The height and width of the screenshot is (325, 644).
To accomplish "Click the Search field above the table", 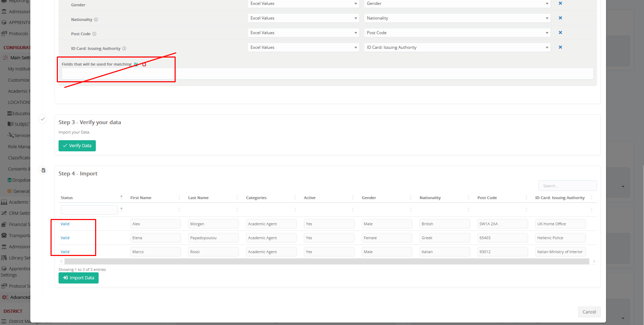I will 567,186.
